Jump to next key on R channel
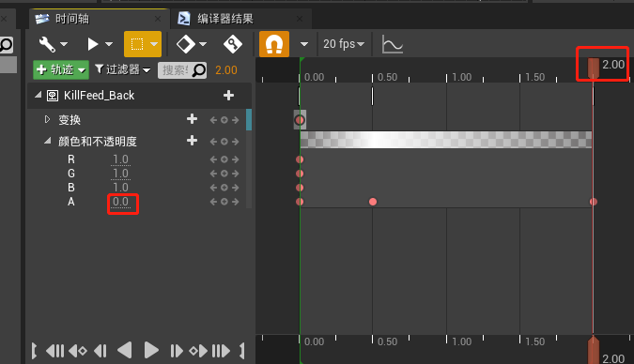This screenshot has width=634, height=364. click(x=236, y=159)
